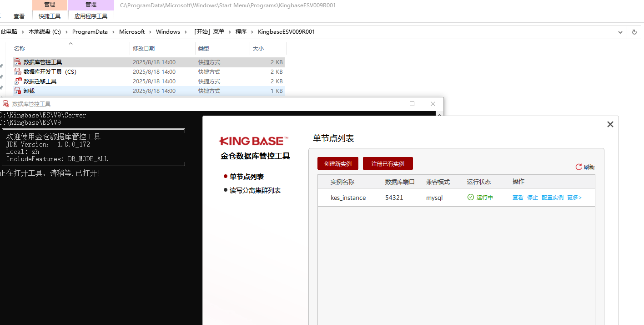
Task: Select the 数据库管控工具 shortcut icon
Action: coord(18,62)
